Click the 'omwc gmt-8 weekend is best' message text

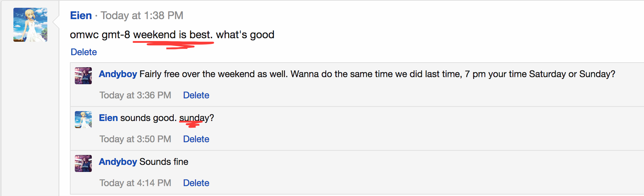172,35
